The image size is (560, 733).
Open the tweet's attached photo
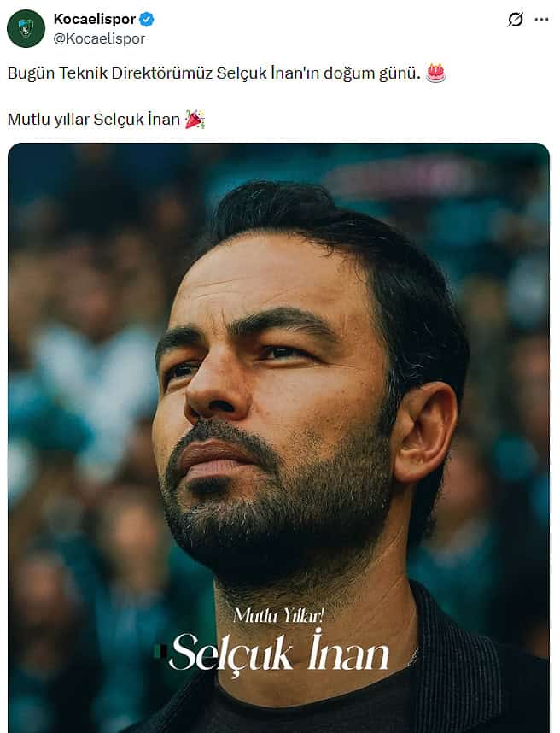[278, 437]
